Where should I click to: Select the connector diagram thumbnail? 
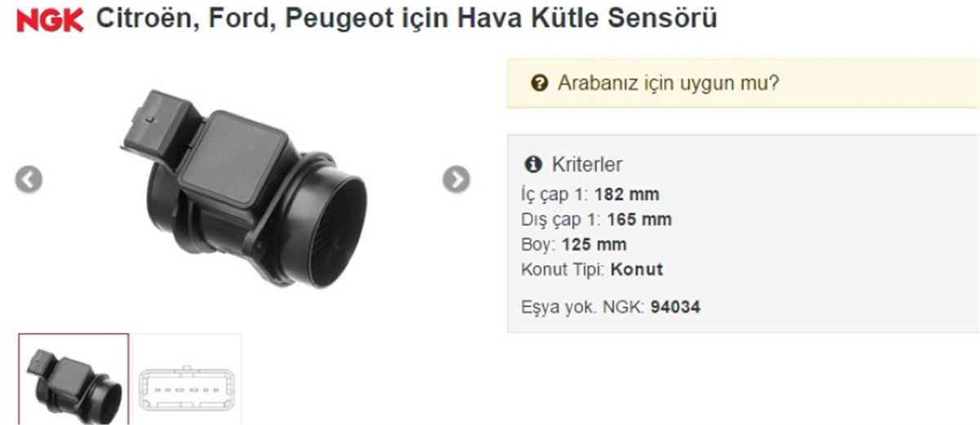pyautogui.click(x=187, y=379)
